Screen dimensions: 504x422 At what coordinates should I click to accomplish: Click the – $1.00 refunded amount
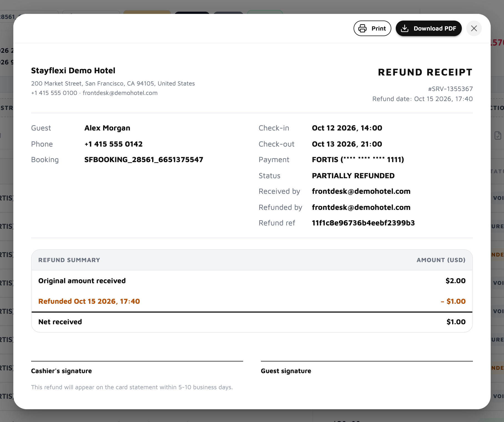click(453, 301)
